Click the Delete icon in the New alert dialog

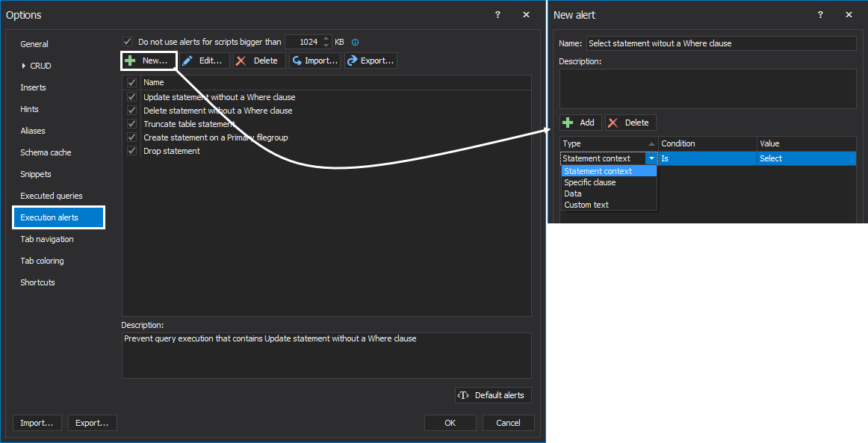(x=612, y=123)
